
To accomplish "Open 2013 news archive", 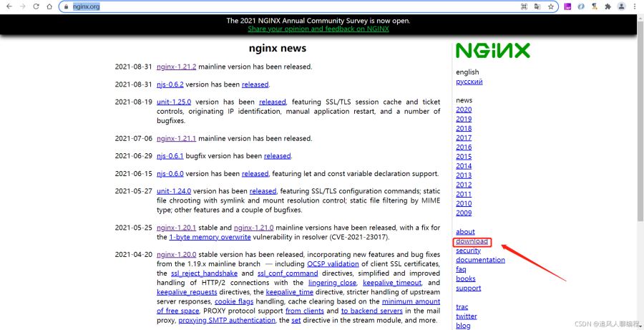I will 464,175.
